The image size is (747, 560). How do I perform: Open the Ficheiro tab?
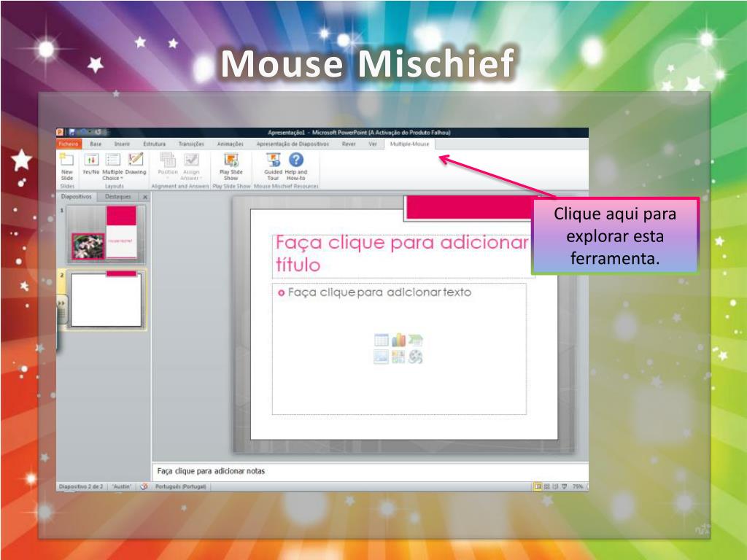pos(69,144)
